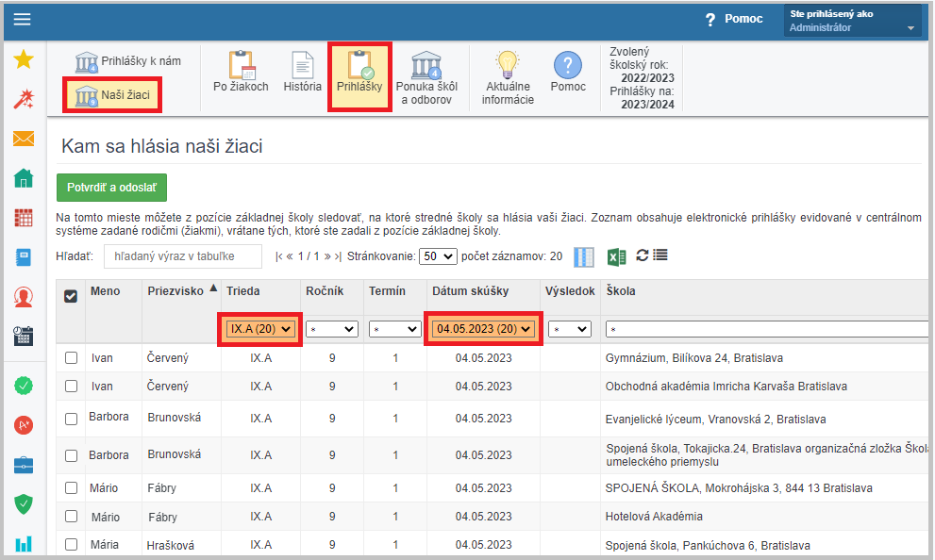Open the Výsledok filter dropdown
The height and width of the screenshot is (560, 935).
tap(570, 329)
